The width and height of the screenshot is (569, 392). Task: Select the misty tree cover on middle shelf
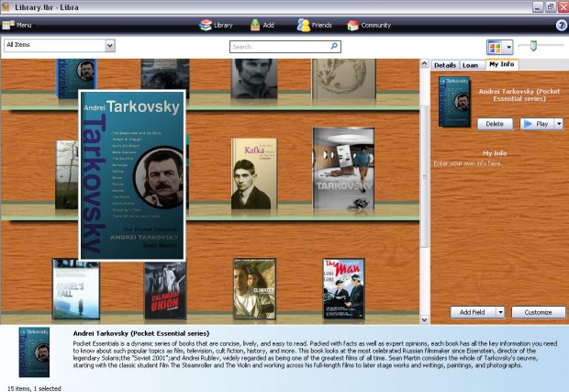(x=67, y=175)
